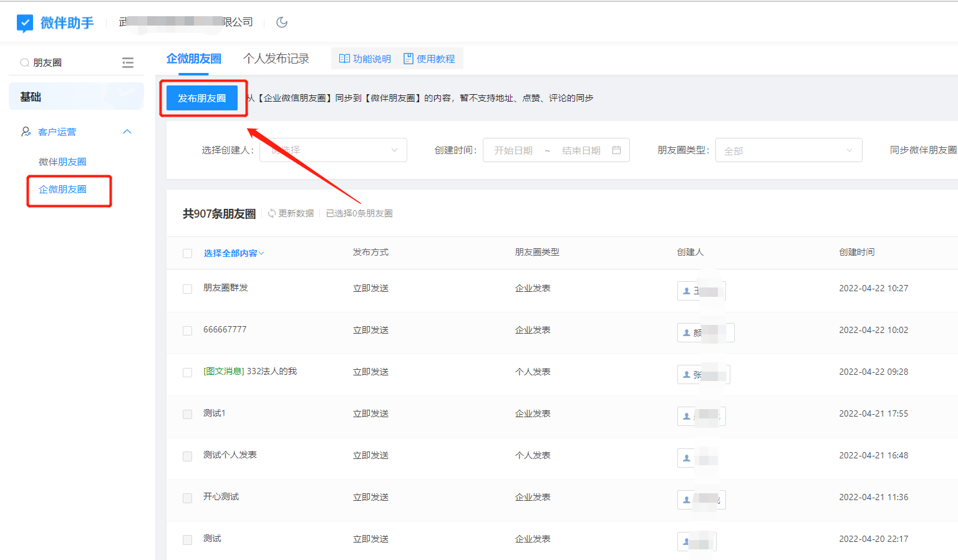The image size is (958, 560).
Task: Tick the select-all header checkbox
Action: 187,253
